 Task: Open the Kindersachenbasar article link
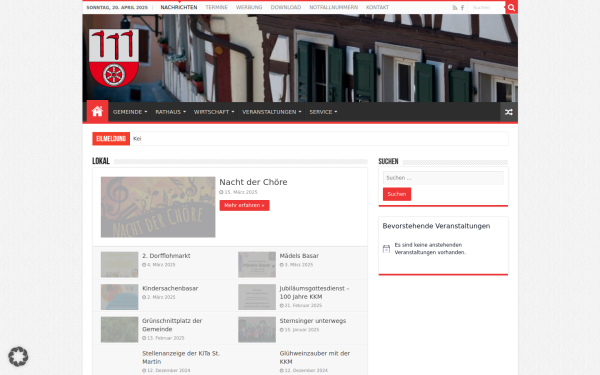[x=170, y=288]
